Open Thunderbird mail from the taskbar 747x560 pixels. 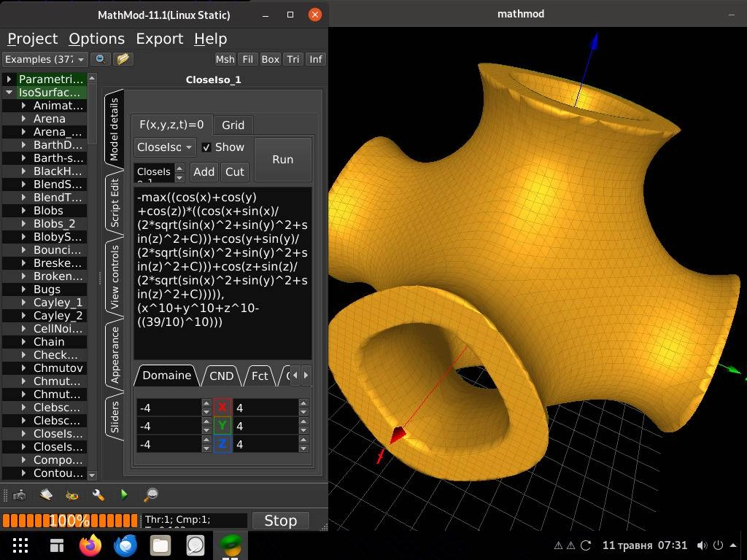125,545
